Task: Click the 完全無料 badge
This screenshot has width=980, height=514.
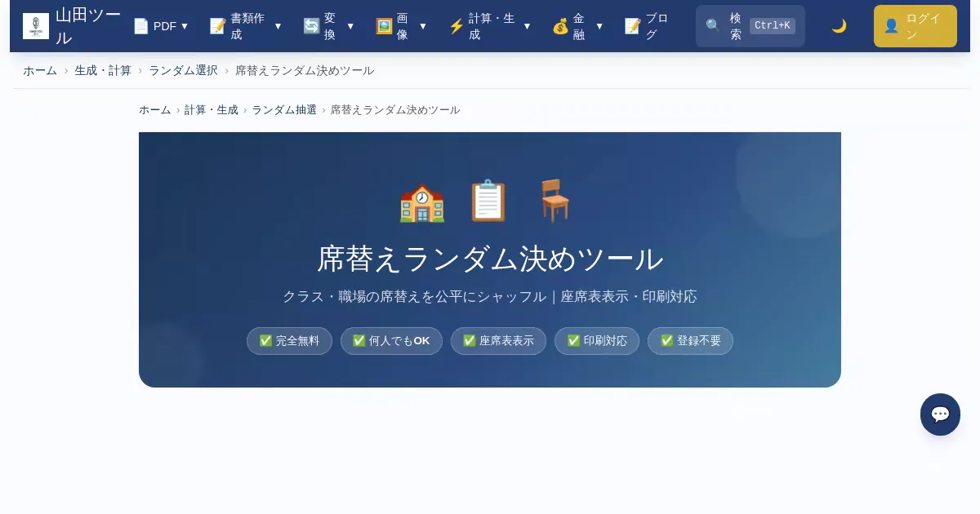Action: click(x=289, y=341)
